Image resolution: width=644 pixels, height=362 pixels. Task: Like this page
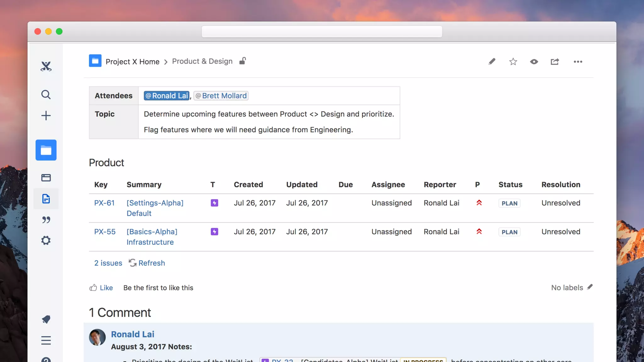coord(101,288)
